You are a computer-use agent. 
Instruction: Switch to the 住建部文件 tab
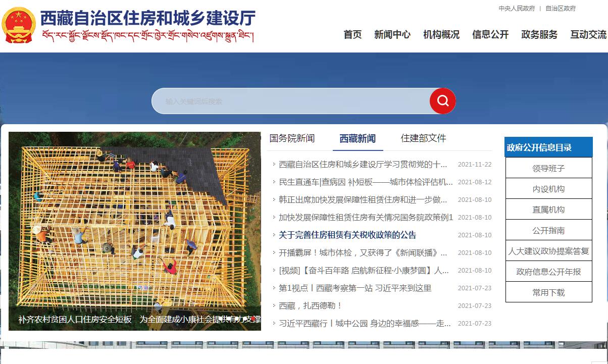pyautogui.click(x=423, y=138)
